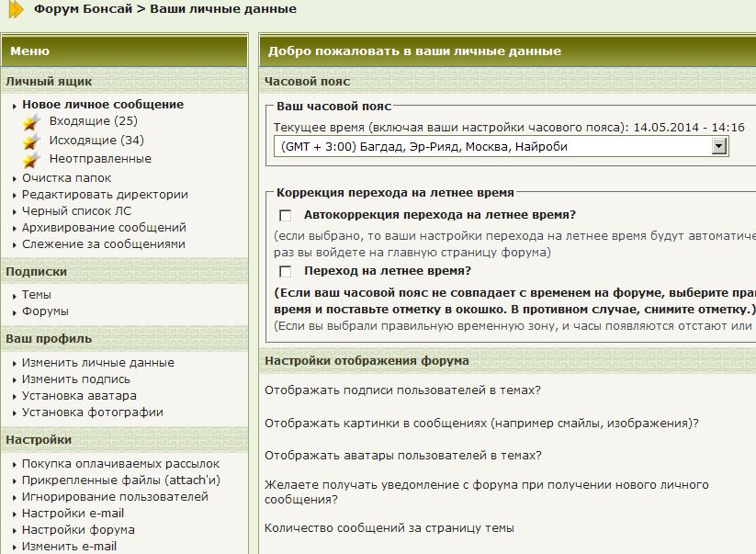Screen dimensions: 756x554
Task: Click the star icon next to Неотправленные
Action: [31, 160]
